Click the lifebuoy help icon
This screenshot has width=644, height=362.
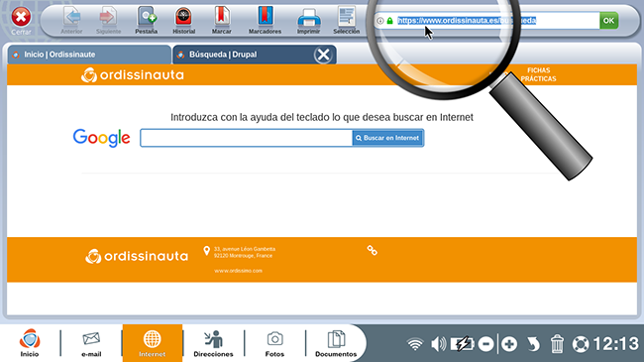pos(581,344)
